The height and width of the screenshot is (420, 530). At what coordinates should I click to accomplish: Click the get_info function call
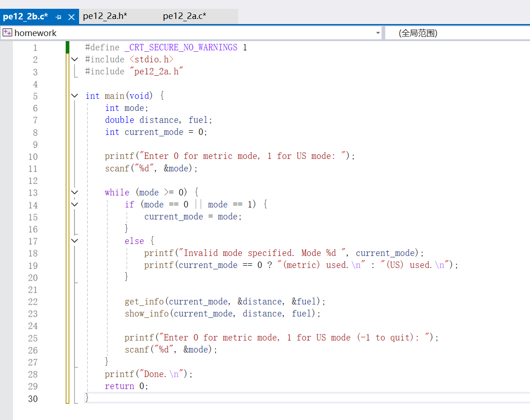click(225, 302)
